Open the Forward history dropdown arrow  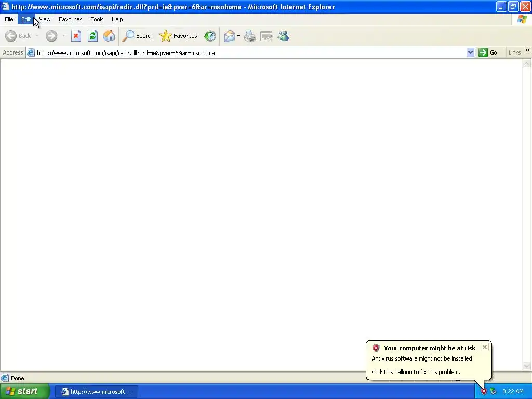[x=63, y=36]
